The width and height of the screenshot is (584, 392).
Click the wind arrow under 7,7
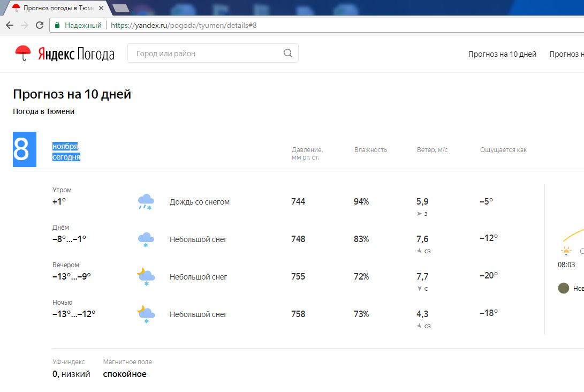coord(419,289)
